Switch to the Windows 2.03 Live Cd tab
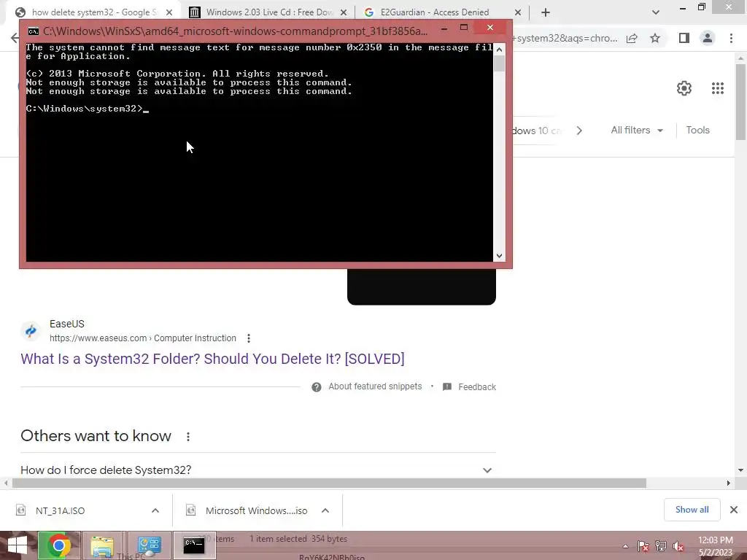 268,12
